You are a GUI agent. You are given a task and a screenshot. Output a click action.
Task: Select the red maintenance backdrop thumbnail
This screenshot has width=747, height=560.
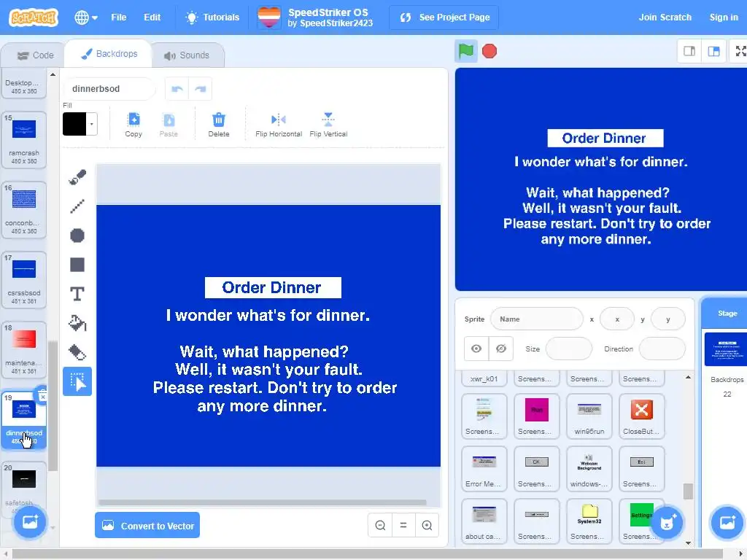pos(24,349)
